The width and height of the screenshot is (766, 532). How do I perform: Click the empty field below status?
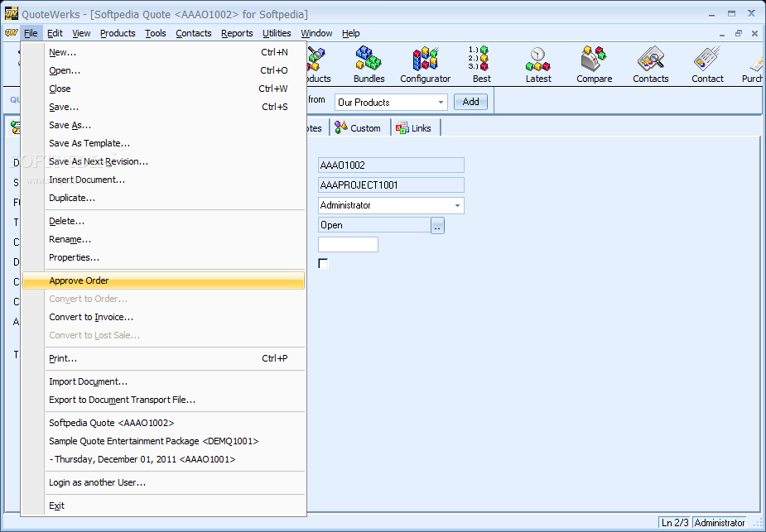point(348,245)
